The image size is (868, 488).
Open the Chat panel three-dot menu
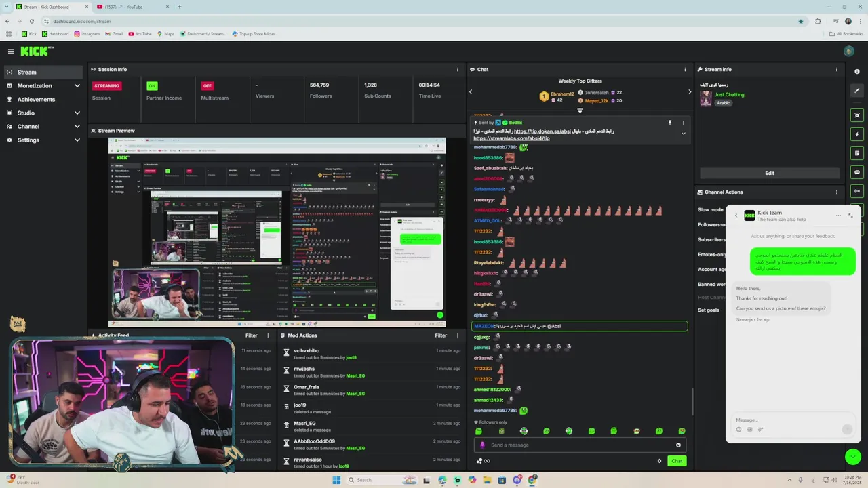click(x=685, y=69)
